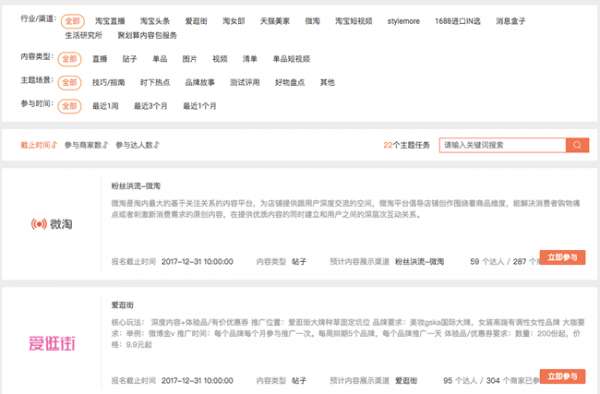Click 立即参与 on 粉丝洪流-微淘 card

point(562,257)
